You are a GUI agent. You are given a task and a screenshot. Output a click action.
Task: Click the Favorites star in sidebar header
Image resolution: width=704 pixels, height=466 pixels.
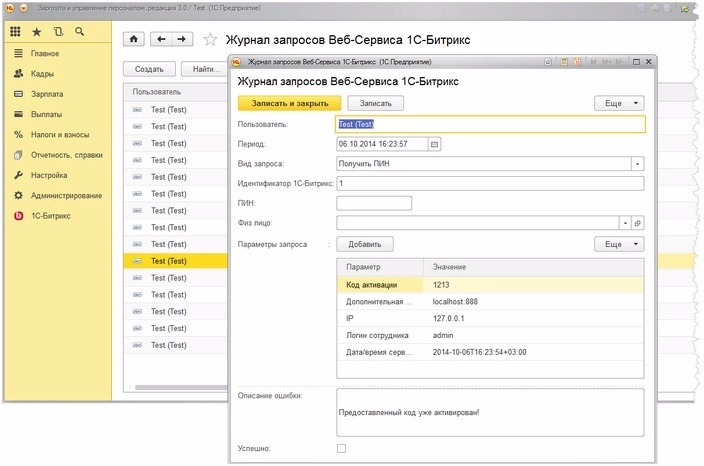[x=37, y=32]
